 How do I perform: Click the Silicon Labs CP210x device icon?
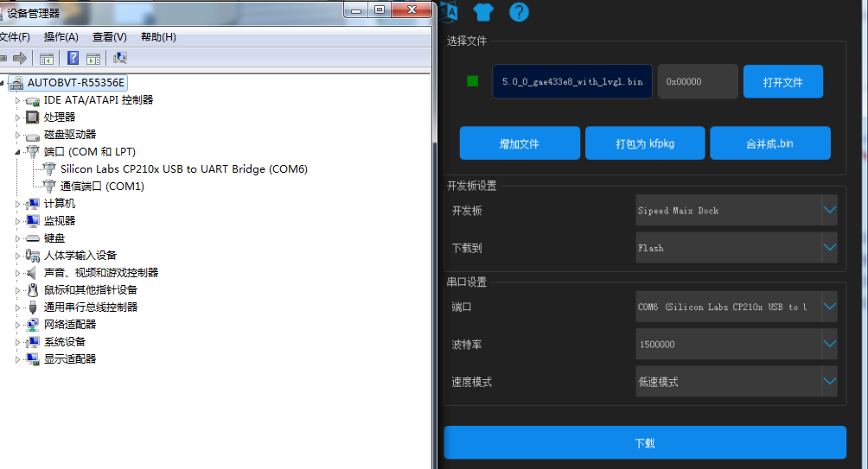49,168
